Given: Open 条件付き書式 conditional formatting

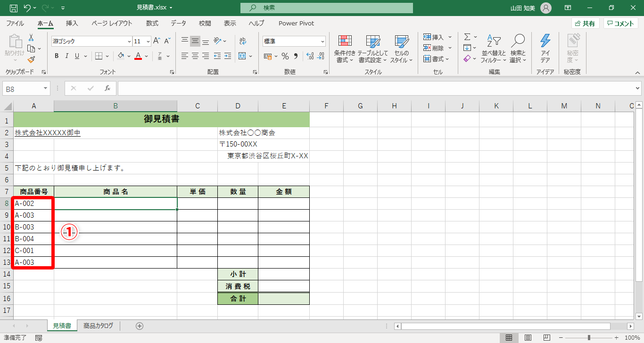Looking at the screenshot, I should click(345, 48).
